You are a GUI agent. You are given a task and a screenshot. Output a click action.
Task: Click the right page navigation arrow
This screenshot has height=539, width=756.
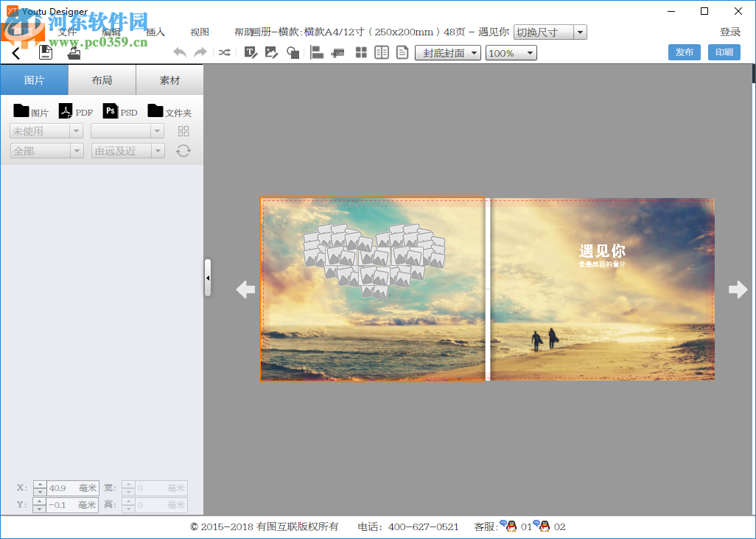pos(738,289)
